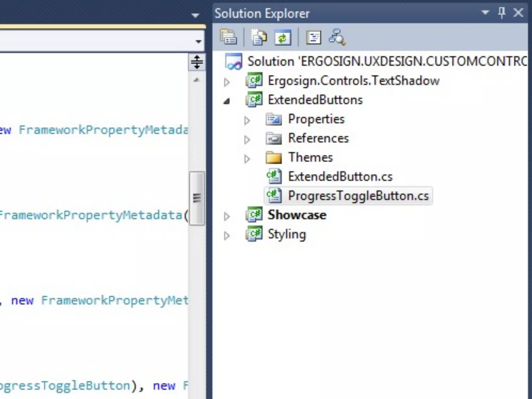Viewport: 532px width, 399px height.
Task: Expand the Themes folder
Action: click(247, 159)
